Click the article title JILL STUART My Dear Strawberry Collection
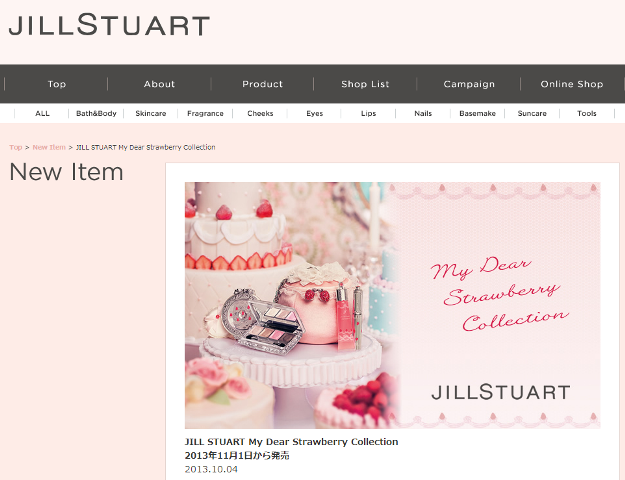This screenshot has width=625, height=480. (291, 442)
